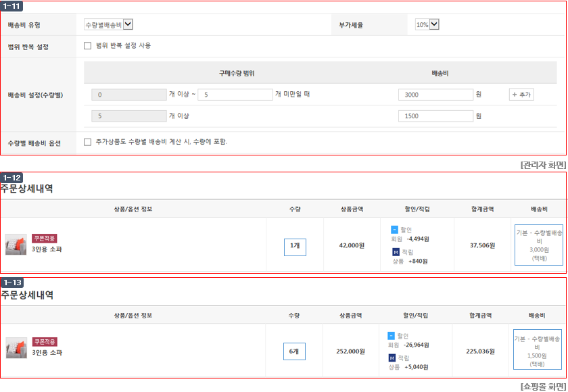The height and width of the screenshot is (392, 568).
Task: Click the + 추가 button to add a range
Action: [x=521, y=95]
